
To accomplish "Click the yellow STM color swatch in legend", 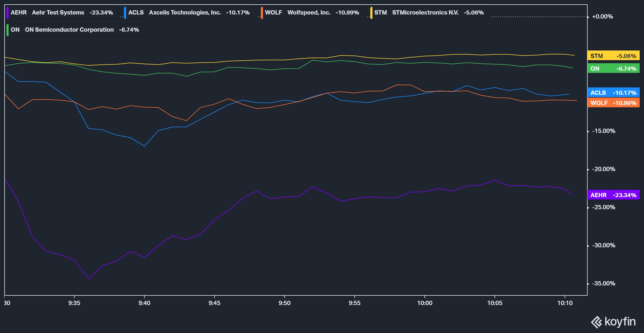I will [x=371, y=13].
